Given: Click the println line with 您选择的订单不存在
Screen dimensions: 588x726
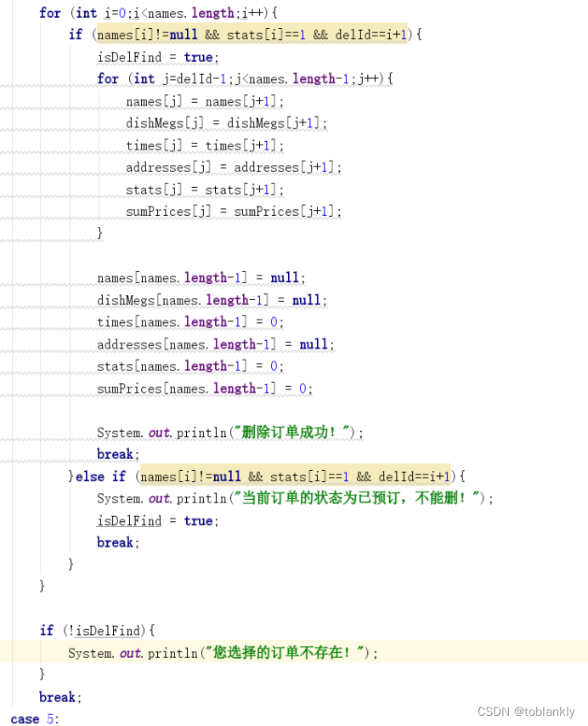Looking at the screenshot, I should tap(223, 653).
